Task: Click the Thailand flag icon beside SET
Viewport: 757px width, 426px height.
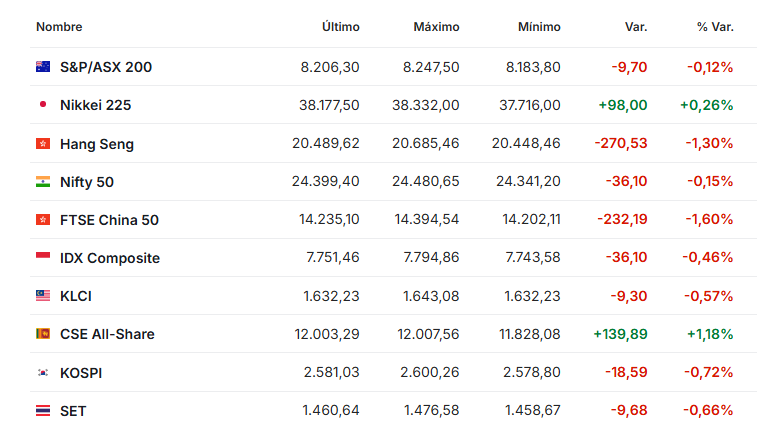Action: click(43, 410)
